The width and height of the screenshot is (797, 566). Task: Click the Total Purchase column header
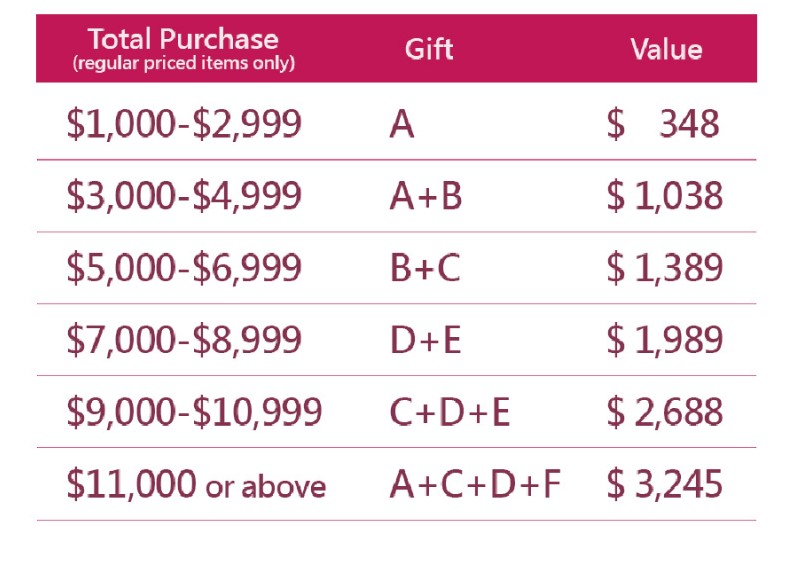[182, 48]
